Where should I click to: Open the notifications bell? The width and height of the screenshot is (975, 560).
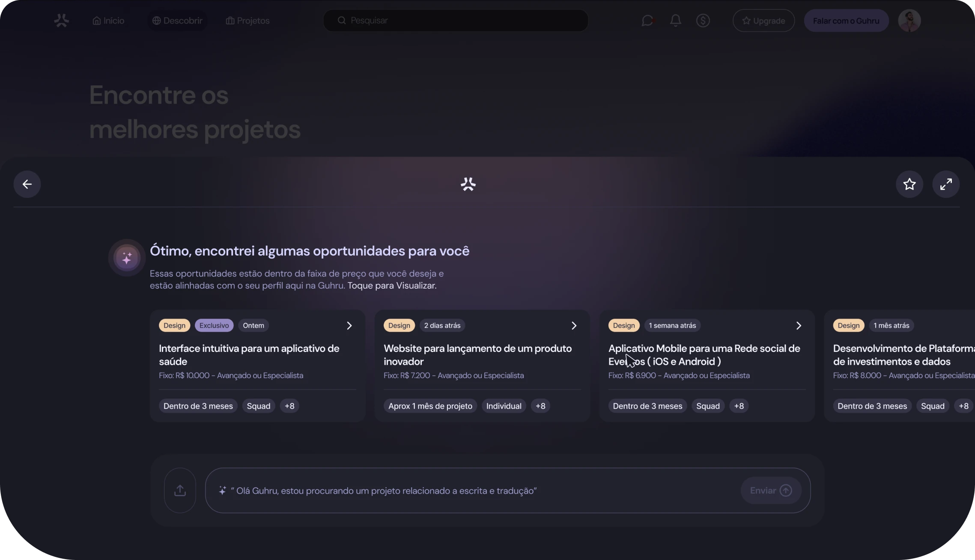point(675,21)
